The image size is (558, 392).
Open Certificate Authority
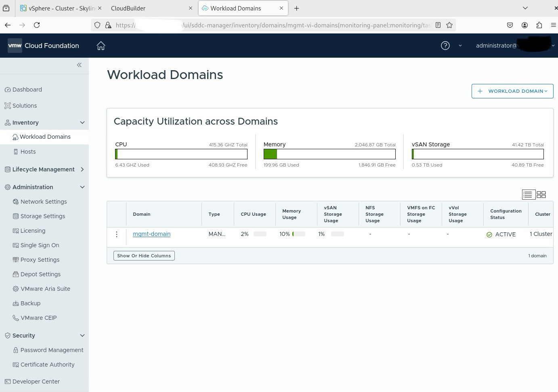coord(44,365)
